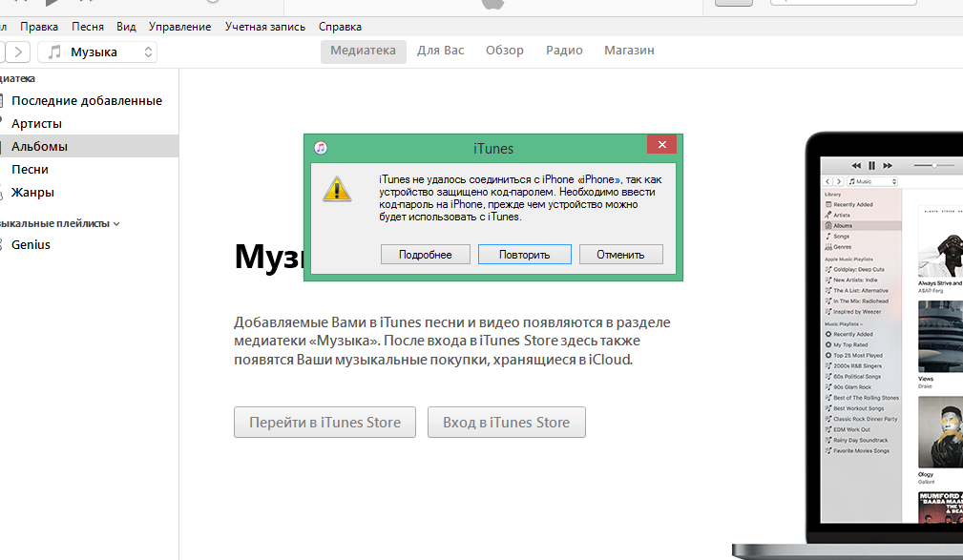This screenshot has height=560, width=963.
Task: Select Песни in sidebar
Action: (30, 170)
